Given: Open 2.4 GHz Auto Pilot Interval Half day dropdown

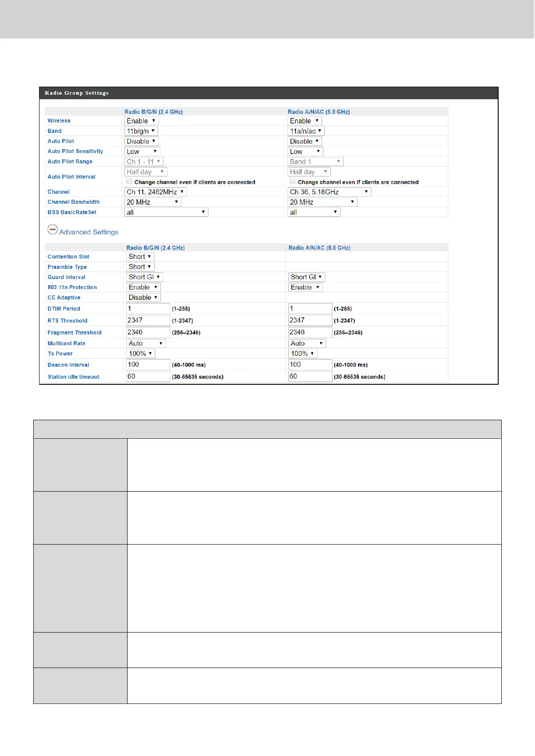Looking at the screenshot, I should pos(146,172).
